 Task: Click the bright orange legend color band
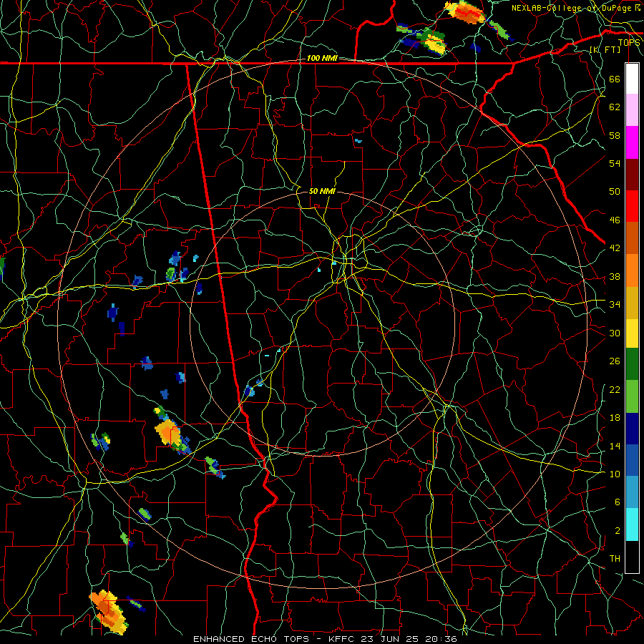[632, 270]
